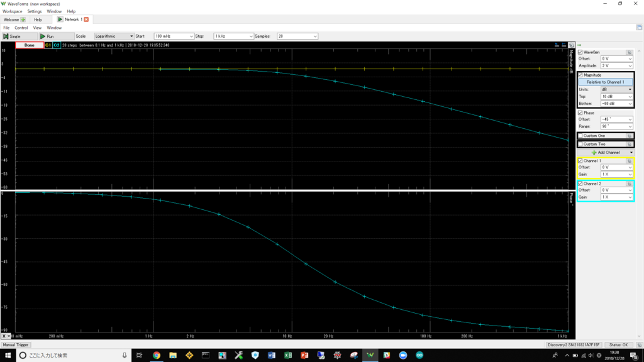Image resolution: width=644 pixels, height=362 pixels.
Task: Open the Control menu
Action: click(21, 28)
